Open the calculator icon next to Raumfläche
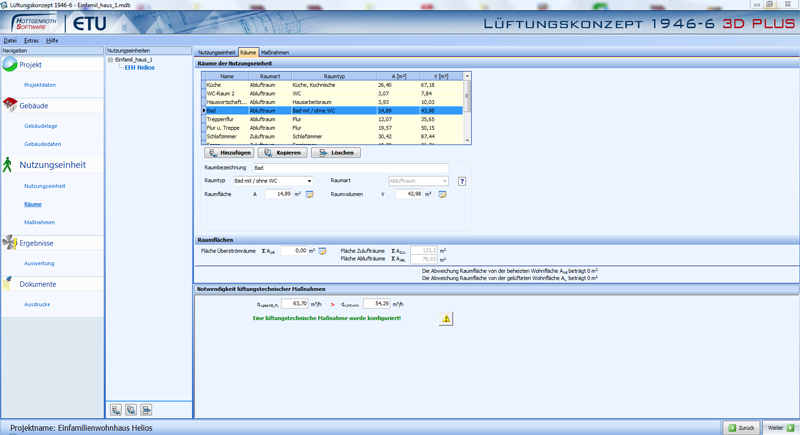This screenshot has width=800, height=435. 309,194
